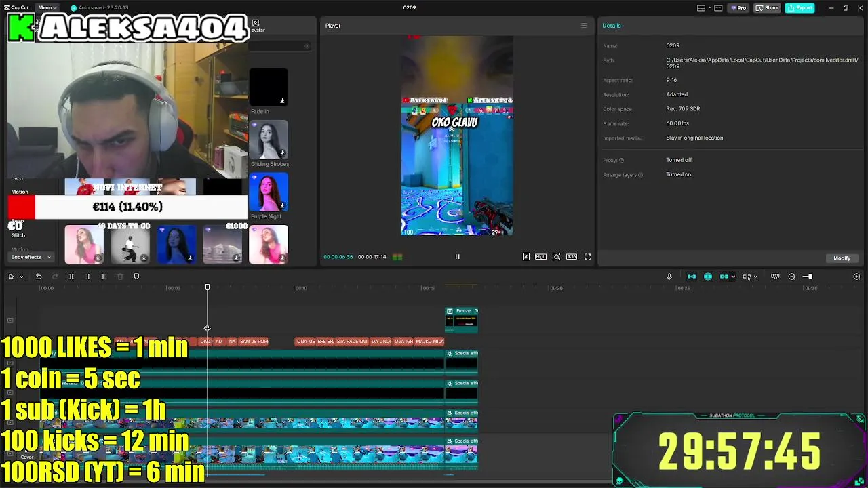868x488 pixels.
Task: Download the Fade In effect
Action: point(282,100)
